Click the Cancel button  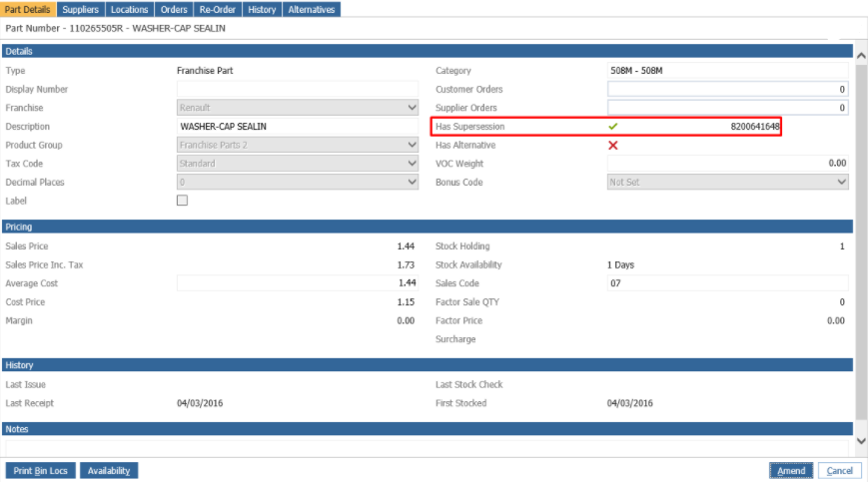tap(839, 470)
